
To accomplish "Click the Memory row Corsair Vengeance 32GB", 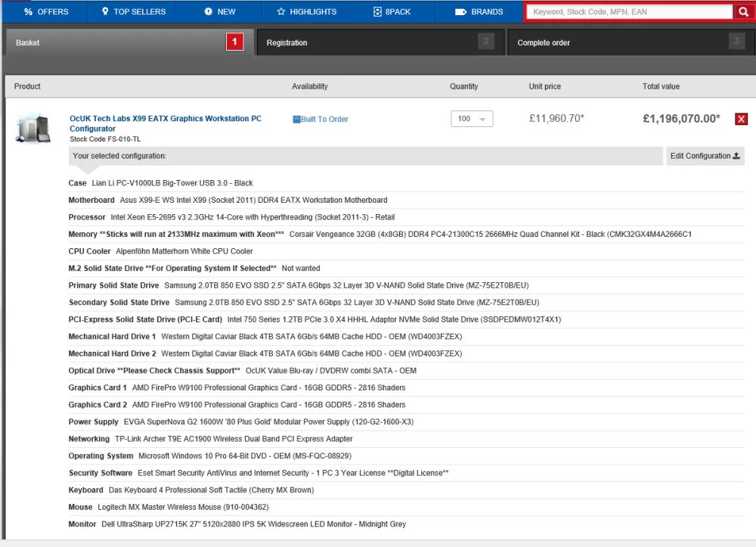I will click(x=407, y=235).
